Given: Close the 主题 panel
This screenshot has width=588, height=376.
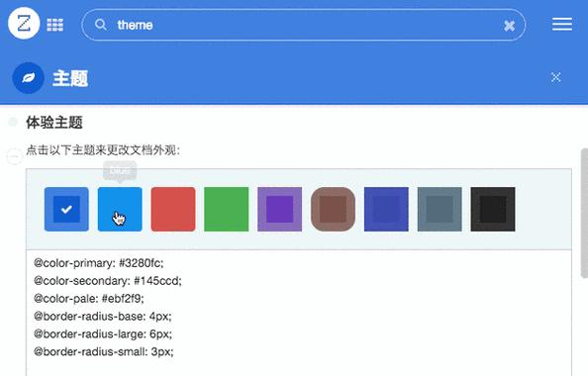Looking at the screenshot, I should pyautogui.click(x=555, y=77).
